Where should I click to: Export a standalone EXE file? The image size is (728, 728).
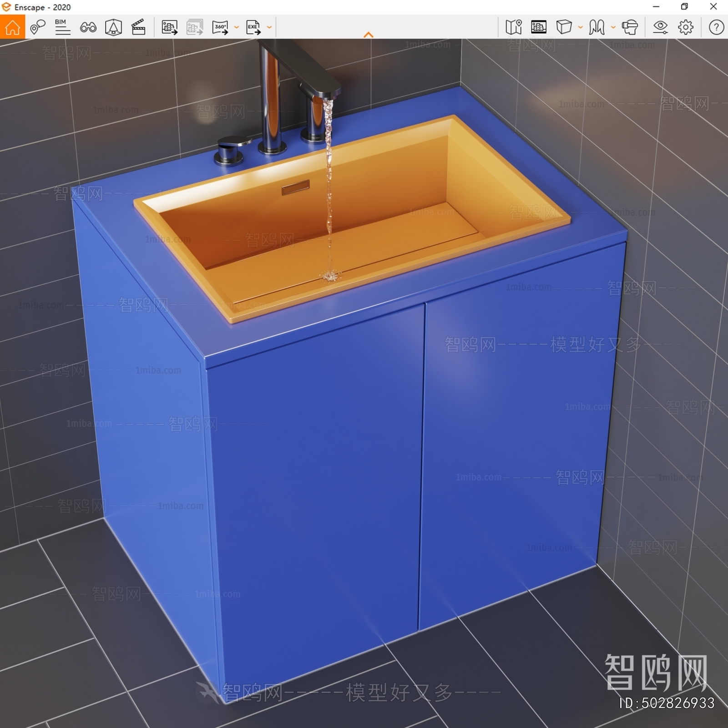click(x=253, y=27)
